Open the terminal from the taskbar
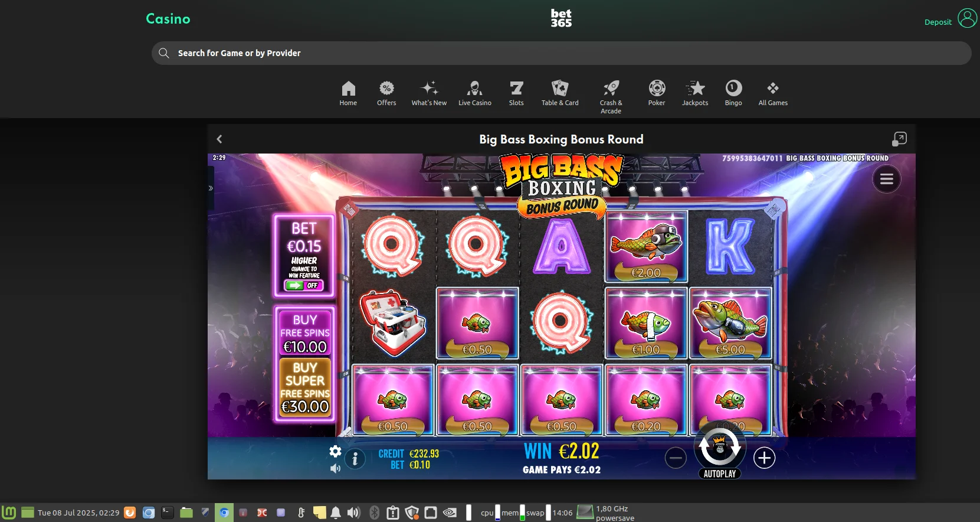This screenshot has width=980, height=522. (x=168, y=513)
